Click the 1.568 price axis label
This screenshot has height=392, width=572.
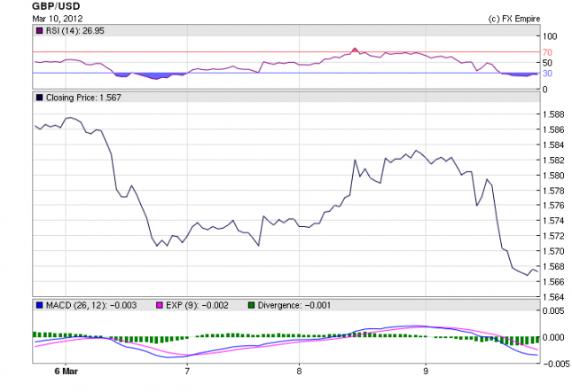click(x=553, y=267)
